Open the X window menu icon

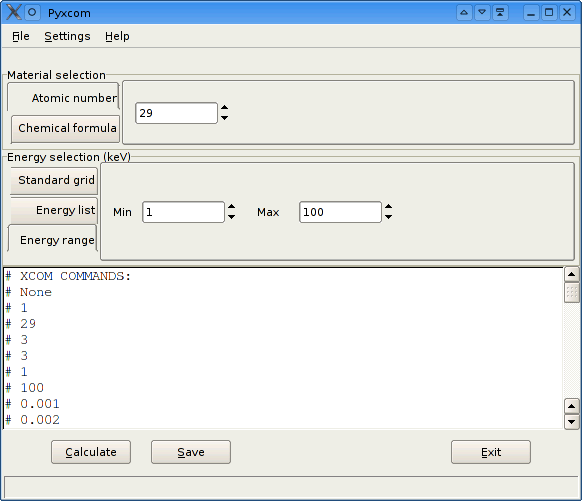coord(14,12)
